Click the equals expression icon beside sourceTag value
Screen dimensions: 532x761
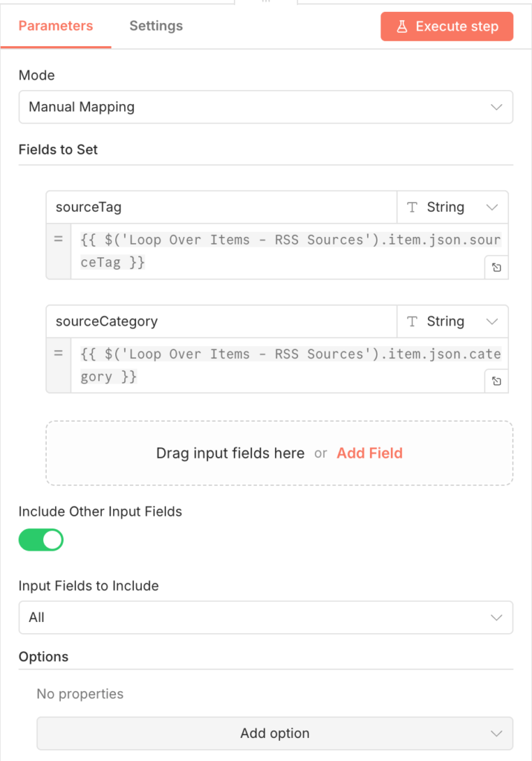click(x=58, y=240)
